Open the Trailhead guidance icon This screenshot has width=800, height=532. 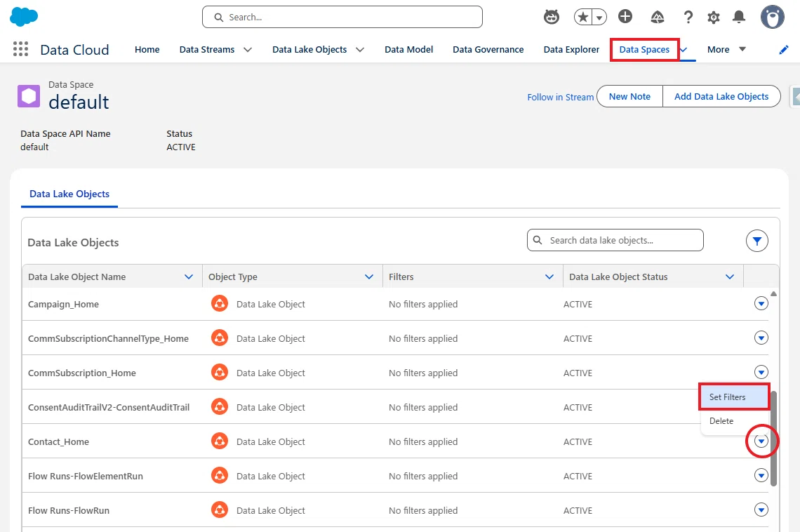click(657, 18)
